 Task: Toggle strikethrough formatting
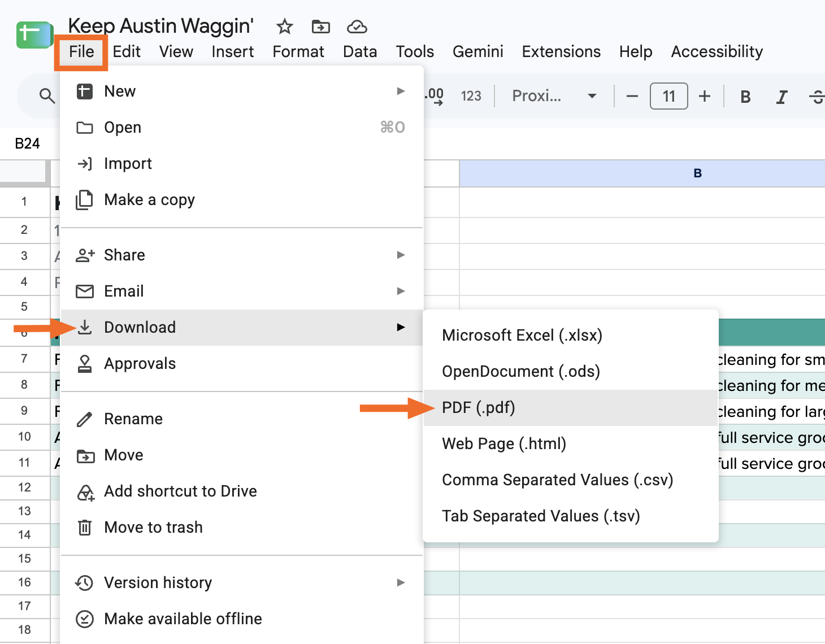[x=817, y=97]
